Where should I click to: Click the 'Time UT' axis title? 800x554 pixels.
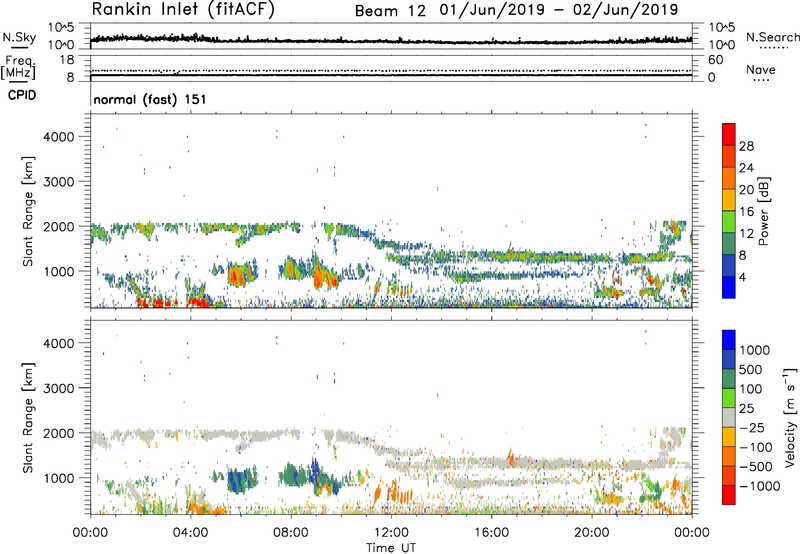[391, 548]
